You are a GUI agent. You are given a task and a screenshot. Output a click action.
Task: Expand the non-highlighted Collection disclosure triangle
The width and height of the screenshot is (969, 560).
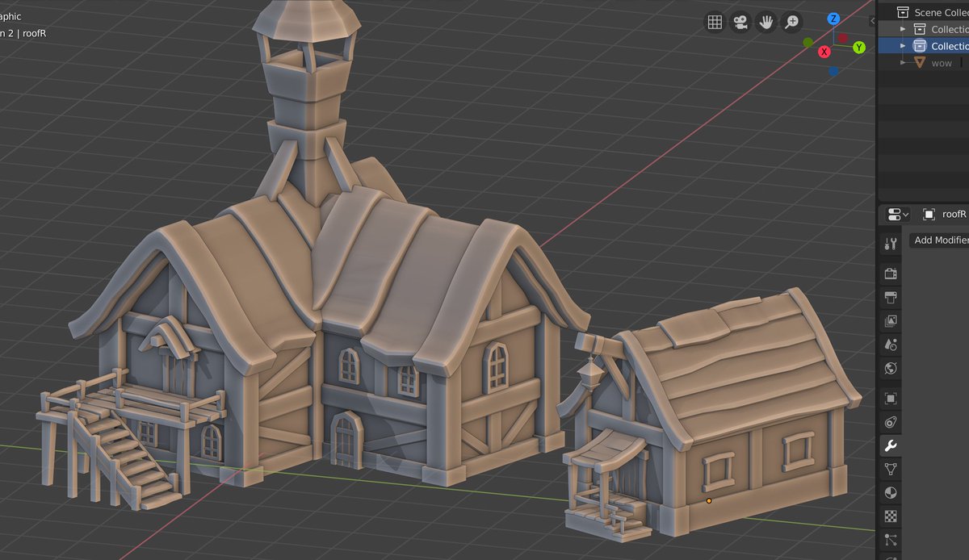tap(903, 29)
